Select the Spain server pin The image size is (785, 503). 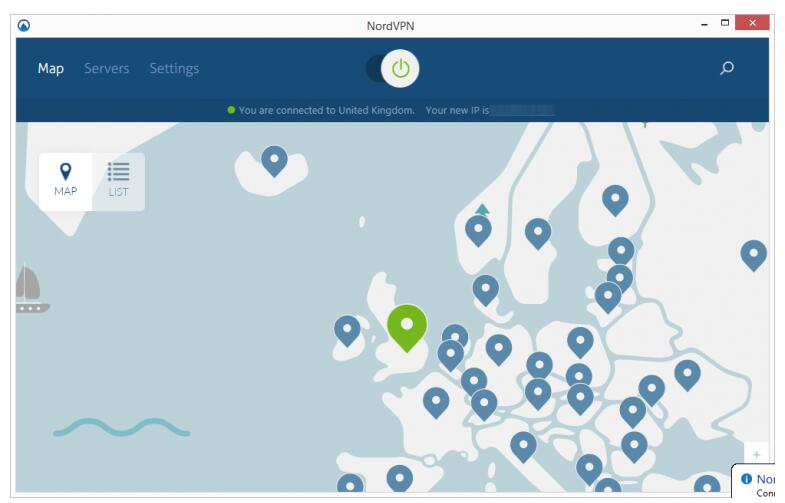[400, 478]
